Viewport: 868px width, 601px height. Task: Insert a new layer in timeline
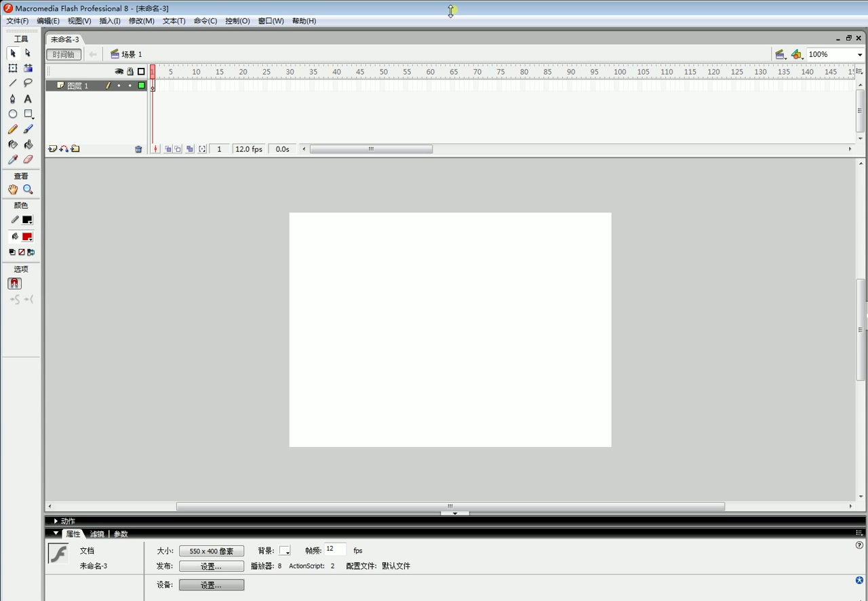pyautogui.click(x=52, y=149)
